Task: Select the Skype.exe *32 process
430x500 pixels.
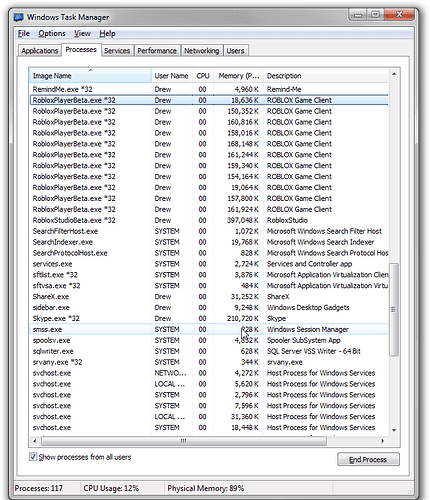Action: 209,319
